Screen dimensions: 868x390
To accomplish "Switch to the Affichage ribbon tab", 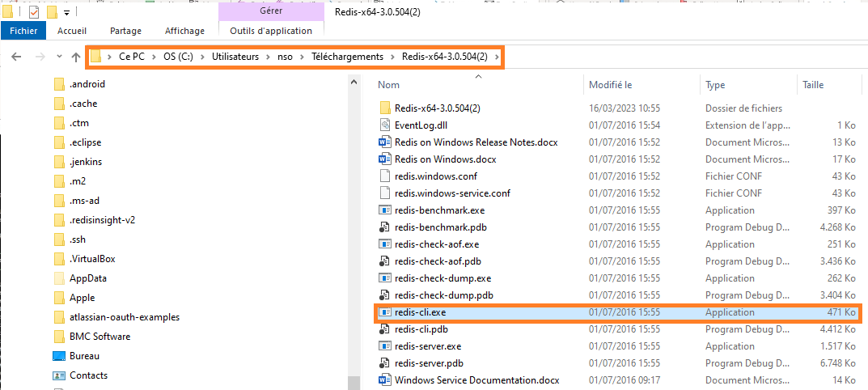I will (184, 31).
